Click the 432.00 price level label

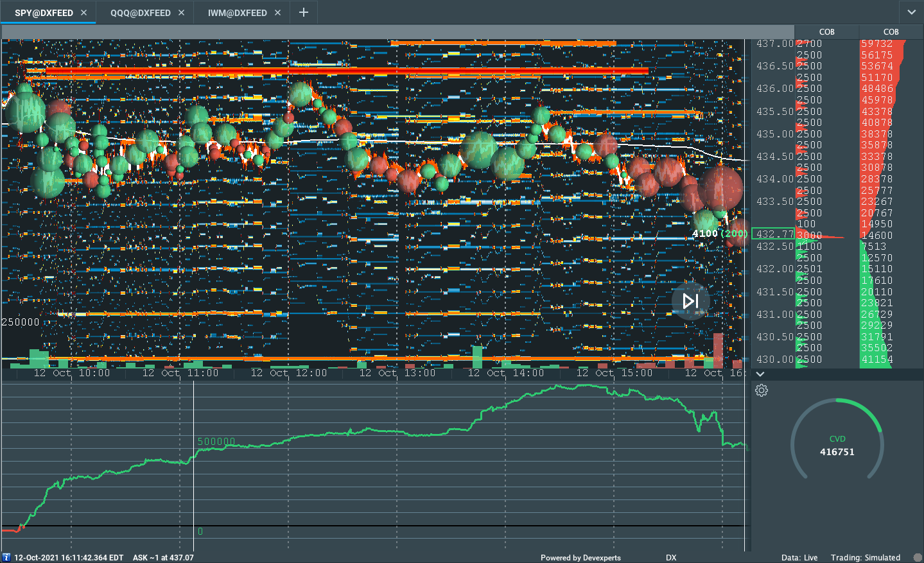(x=775, y=269)
